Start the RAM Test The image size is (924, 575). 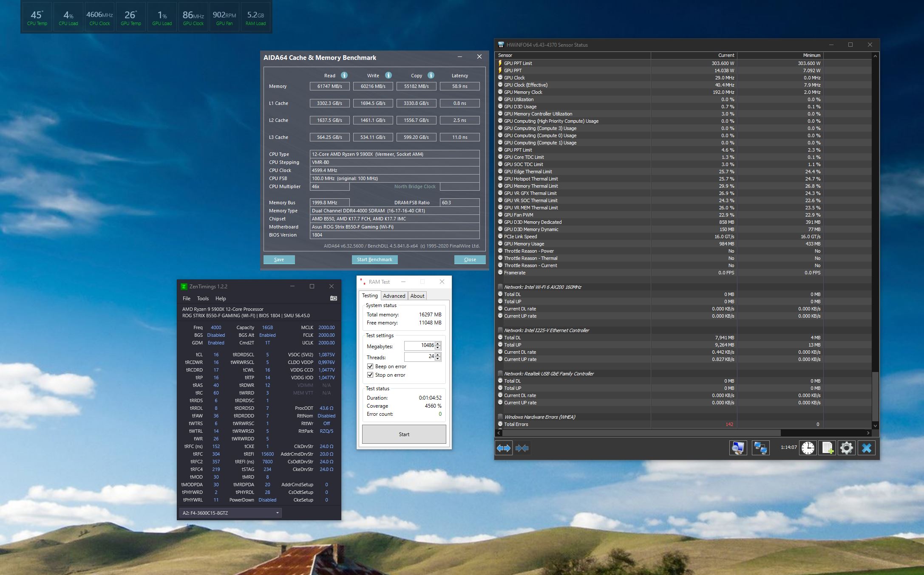[404, 434]
